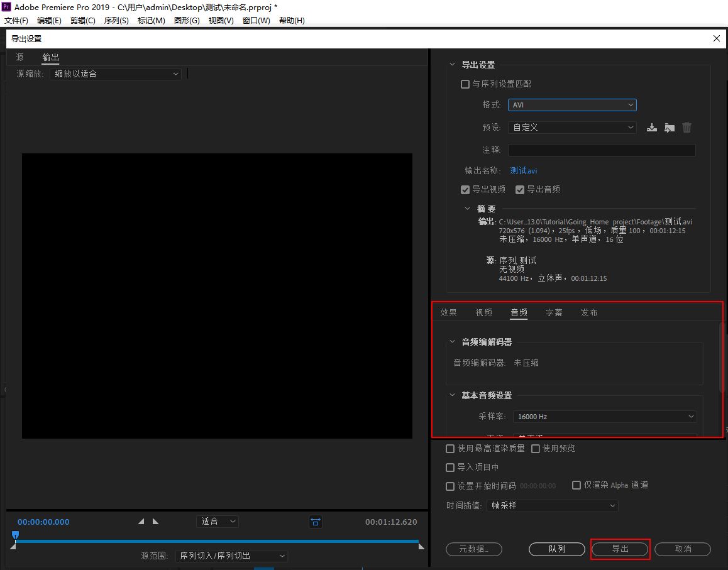The height and width of the screenshot is (570, 728).
Task: Open the Video tab
Action: pos(484,312)
